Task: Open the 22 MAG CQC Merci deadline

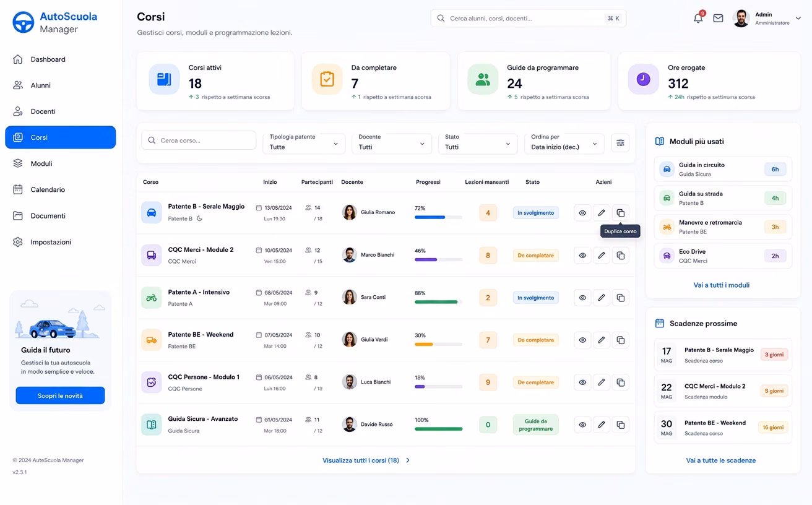Action: click(723, 391)
